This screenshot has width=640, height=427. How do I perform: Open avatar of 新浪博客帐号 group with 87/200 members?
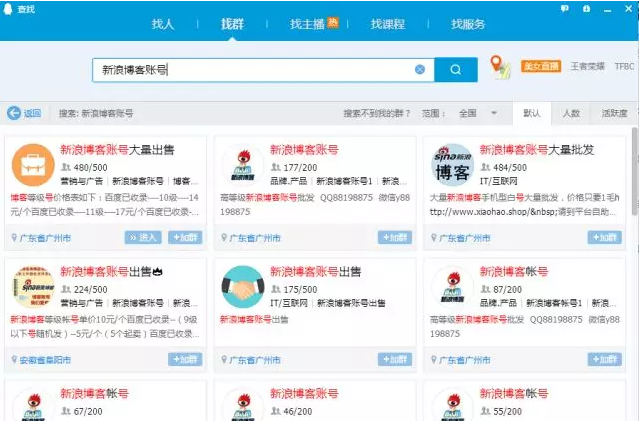click(x=453, y=287)
